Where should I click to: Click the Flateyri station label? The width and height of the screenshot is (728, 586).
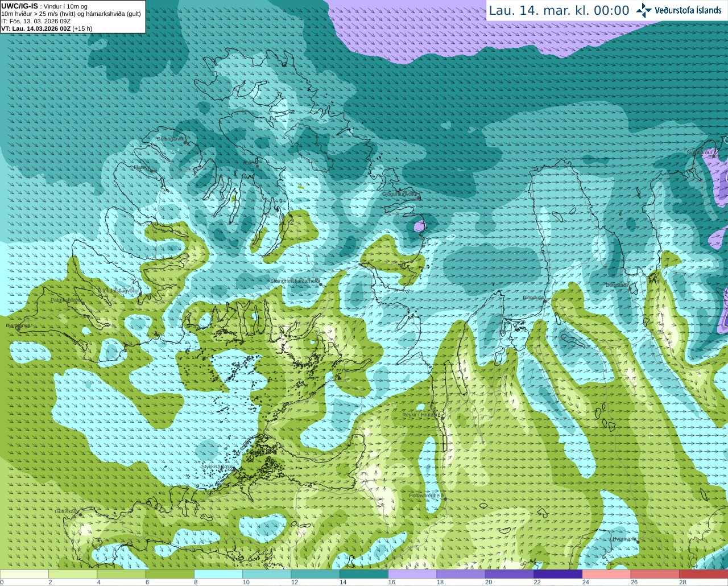[142, 167]
